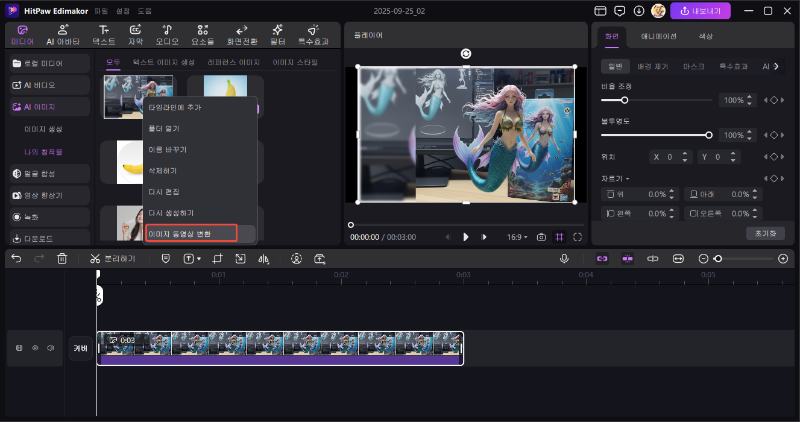Choose 폴더 열기 from the context menu

[x=200, y=129]
